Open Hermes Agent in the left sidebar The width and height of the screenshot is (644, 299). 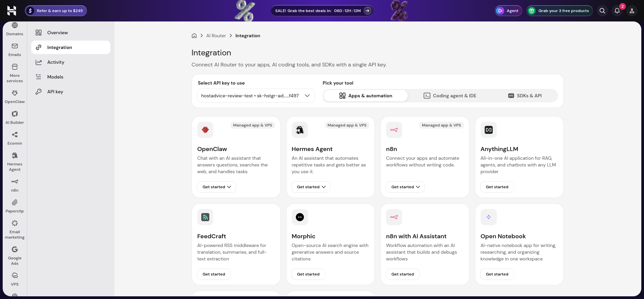[x=15, y=162]
